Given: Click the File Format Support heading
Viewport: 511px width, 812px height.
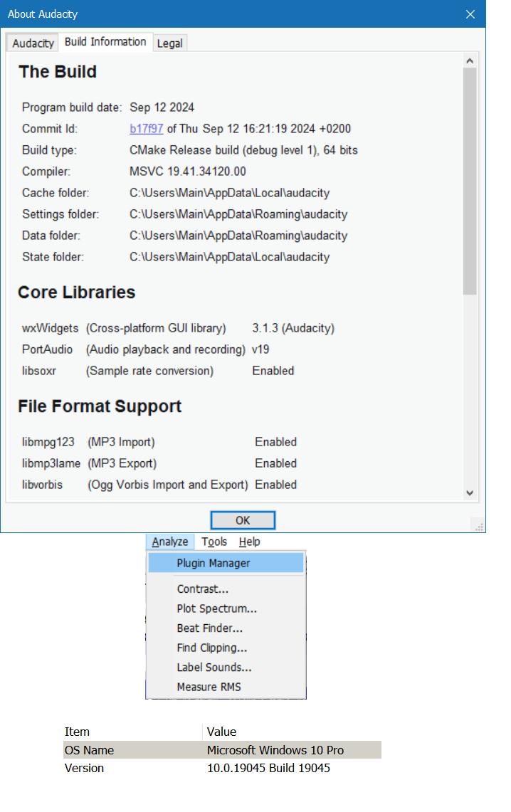Looking at the screenshot, I should coord(100,406).
